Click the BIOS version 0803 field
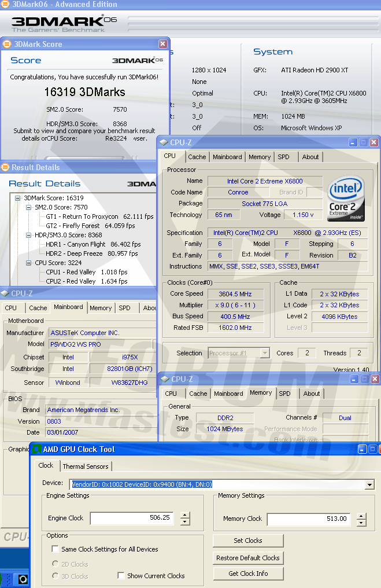 (101, 421)
